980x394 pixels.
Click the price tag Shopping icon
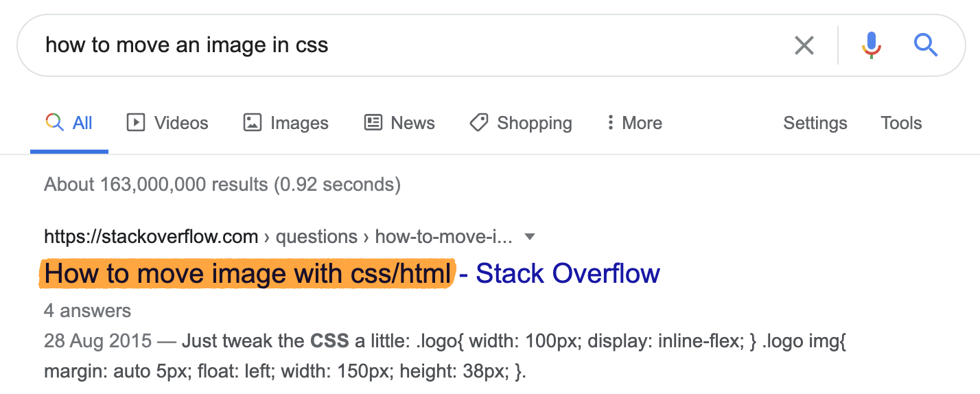[x=478, y=123]
